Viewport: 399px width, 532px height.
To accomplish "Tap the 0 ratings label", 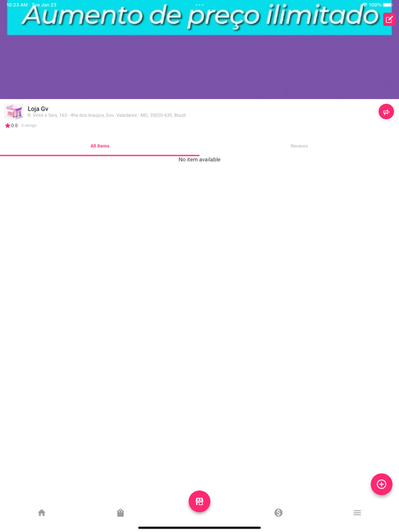I will (29, 125).
